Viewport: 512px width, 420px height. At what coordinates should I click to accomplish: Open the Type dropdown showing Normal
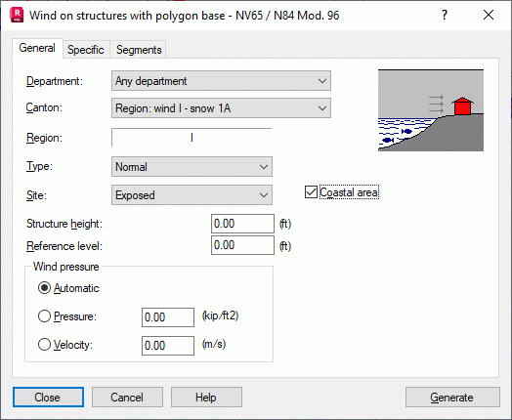tap(192, 167)
